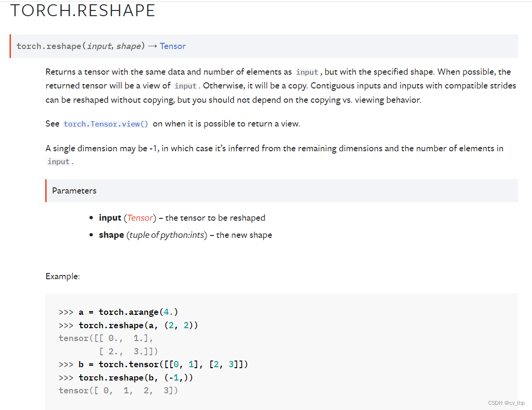
Task: Select the bold input parameter name
Action: [x=110, y=218]
